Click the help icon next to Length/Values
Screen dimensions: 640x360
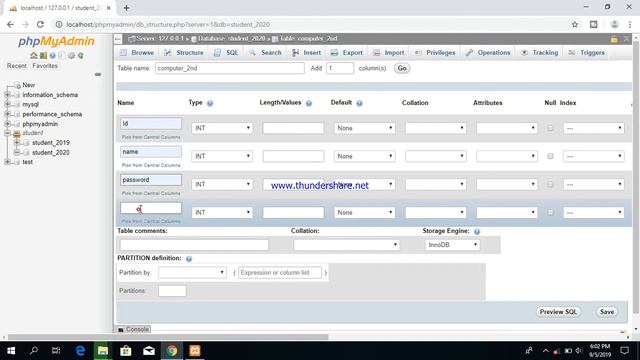tap(309, 103)
